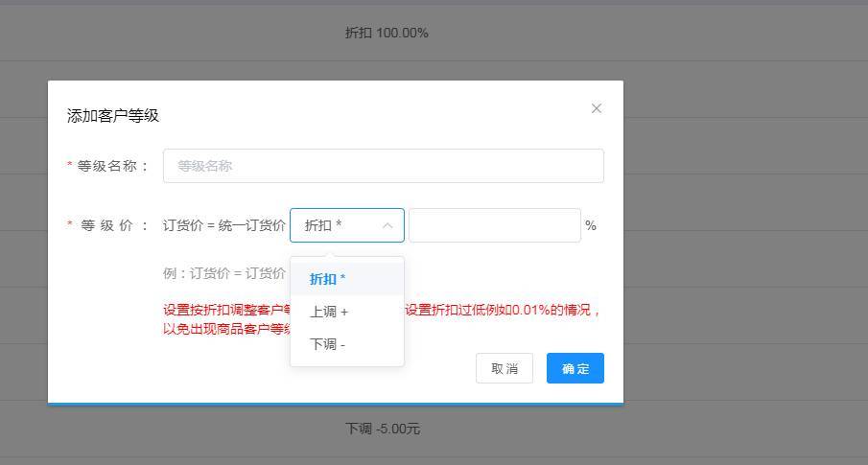Click the 等级名称 field label
This screenshot has width=868, height=465.
(113, 166)
